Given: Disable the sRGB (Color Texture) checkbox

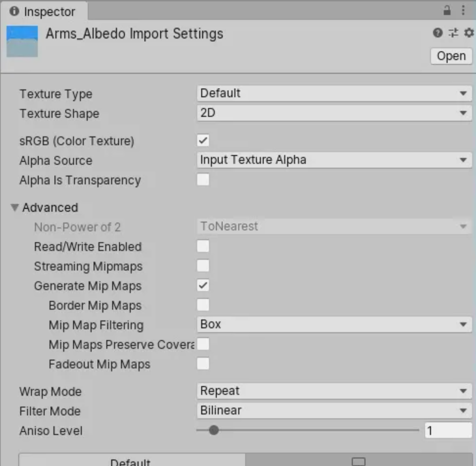Looking at the screenshot, I should point(203,141).
